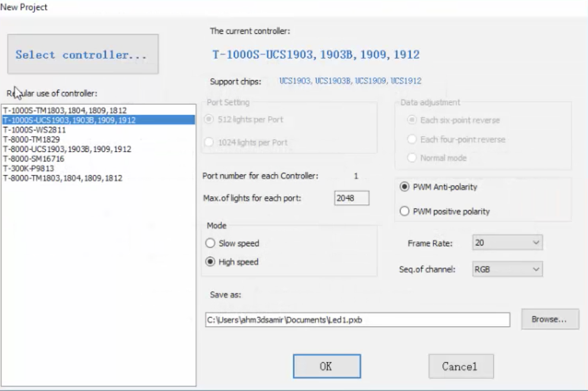Select T-8000-SM16716 controller
588x391 pixels.
[x=98, y=159]
